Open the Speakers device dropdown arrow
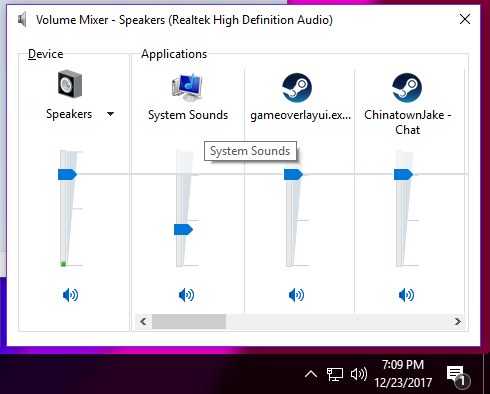 pyautogui.click(x=110, y=114)
